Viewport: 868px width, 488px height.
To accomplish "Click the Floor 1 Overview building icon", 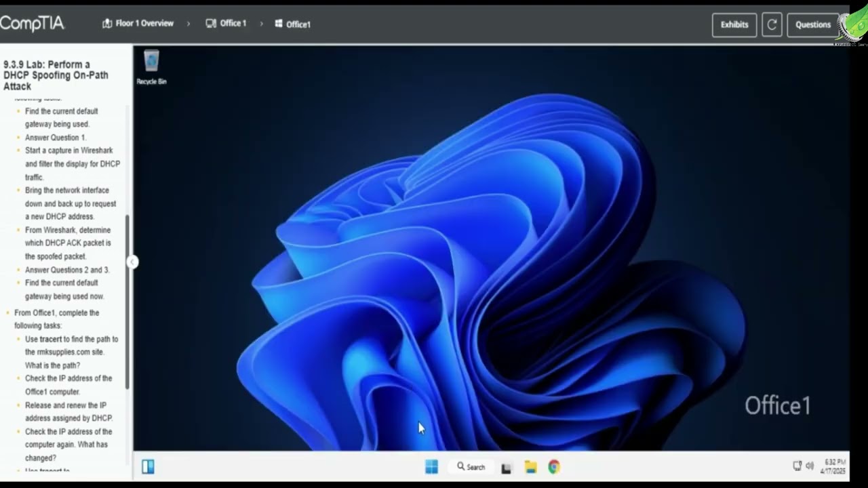I will point(107,24).
